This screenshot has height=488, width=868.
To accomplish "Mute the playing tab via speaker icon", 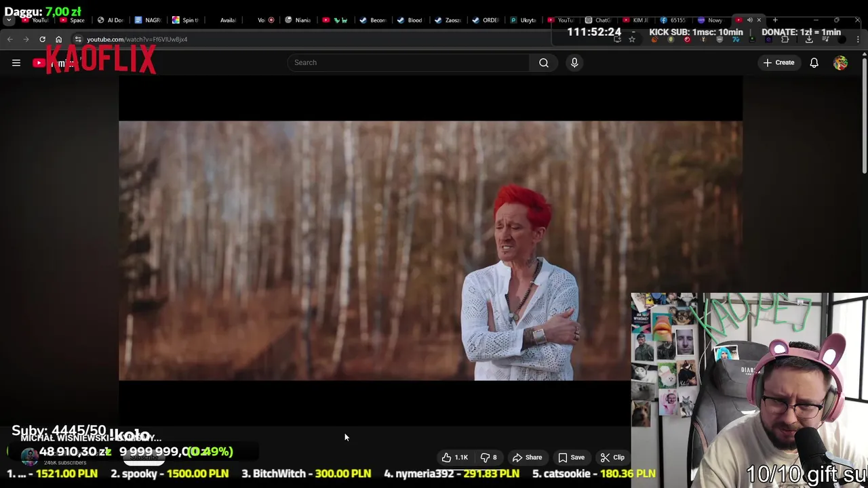I will tap(749, 20).
